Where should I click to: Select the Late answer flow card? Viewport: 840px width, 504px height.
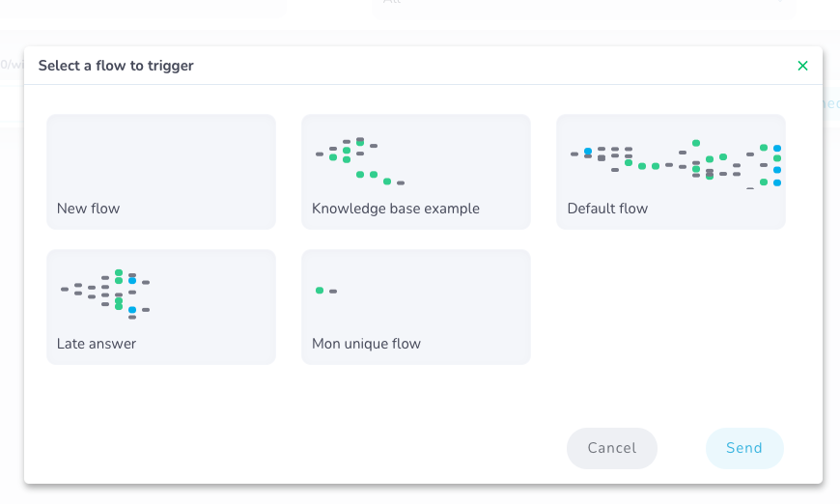pyautogui.click(x=161, y=307)
